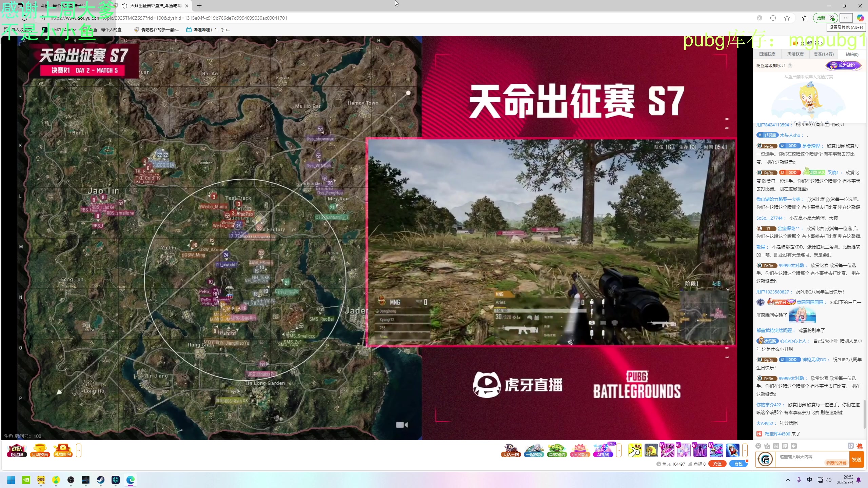
Task: Send the crying yellow blob gift
Action: 651,450
